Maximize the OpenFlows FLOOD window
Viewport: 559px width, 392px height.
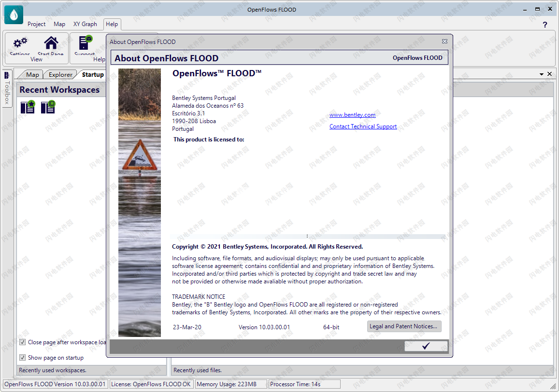click(x=537, y=9)
